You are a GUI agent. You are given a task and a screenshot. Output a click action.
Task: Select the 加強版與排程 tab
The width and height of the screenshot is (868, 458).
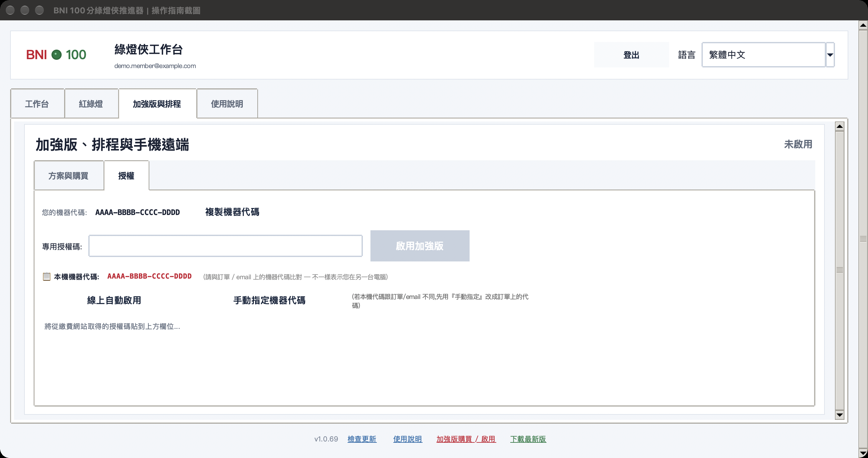pos(157,104)
